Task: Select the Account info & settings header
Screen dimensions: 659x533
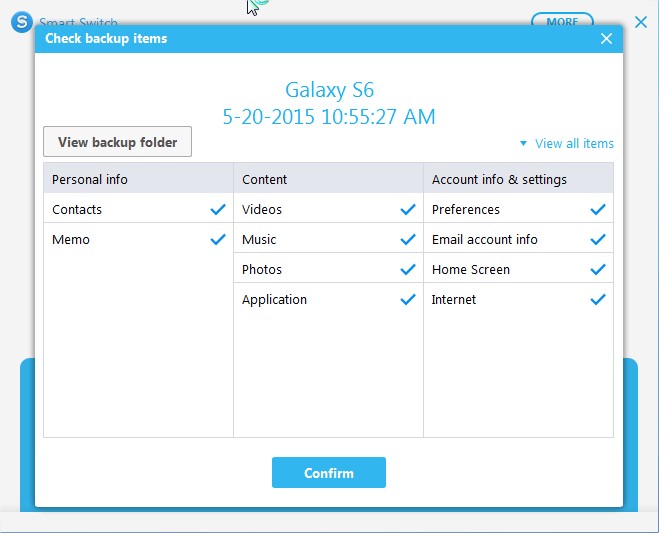Action: (x=518, y=178)
